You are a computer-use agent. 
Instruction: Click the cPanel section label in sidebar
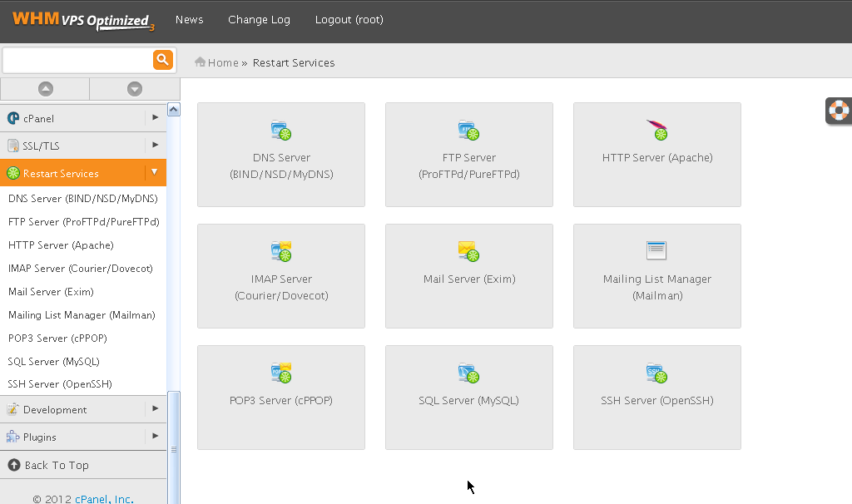[x=38, y=118]
